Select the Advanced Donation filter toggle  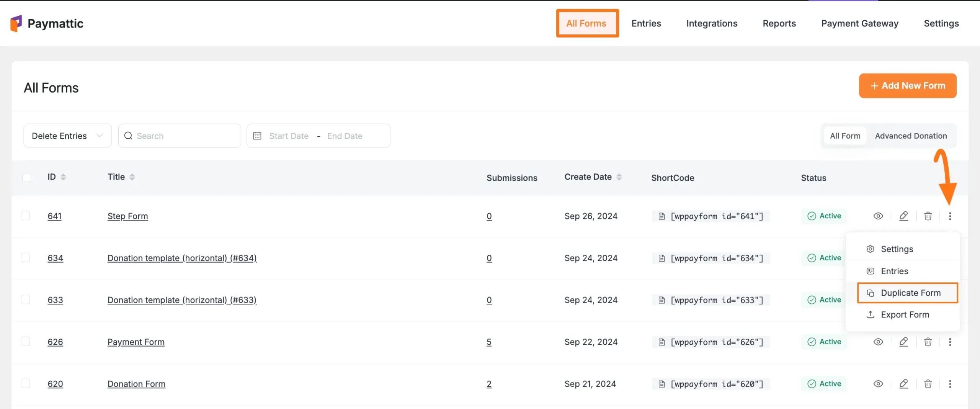coord(911,136)
